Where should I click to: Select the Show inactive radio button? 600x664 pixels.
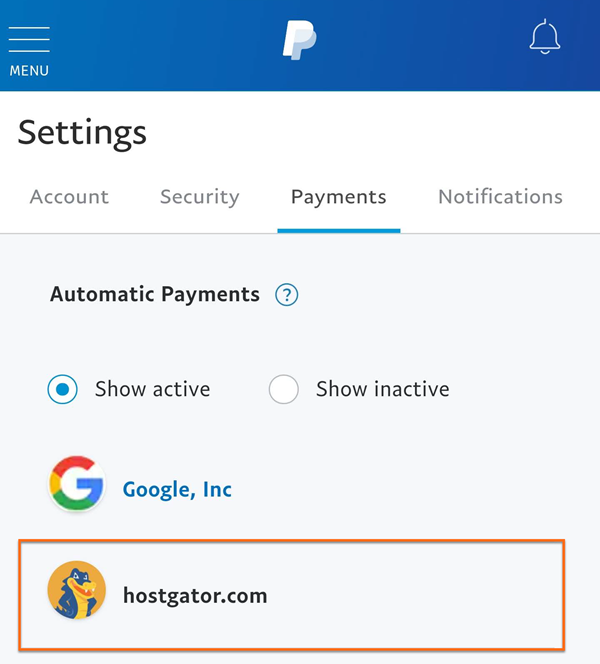284,389
